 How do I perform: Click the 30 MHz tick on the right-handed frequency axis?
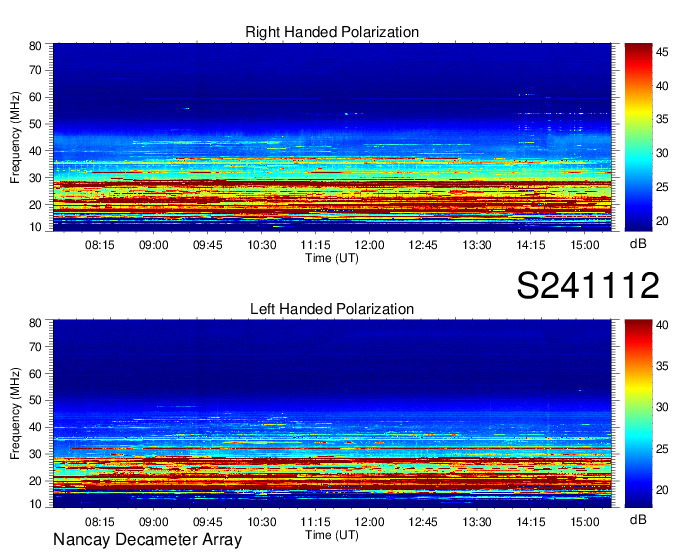(x=35, y=178)
